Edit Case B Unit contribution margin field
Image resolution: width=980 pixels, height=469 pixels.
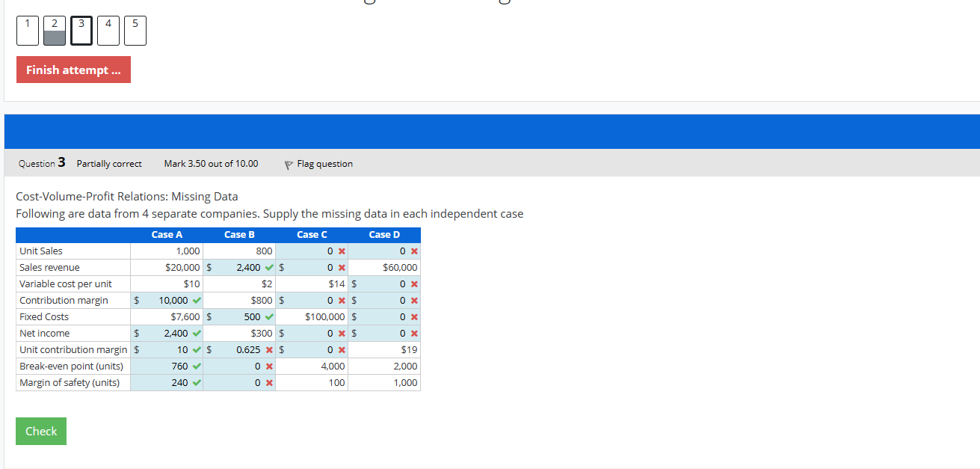tap(238, 349)
